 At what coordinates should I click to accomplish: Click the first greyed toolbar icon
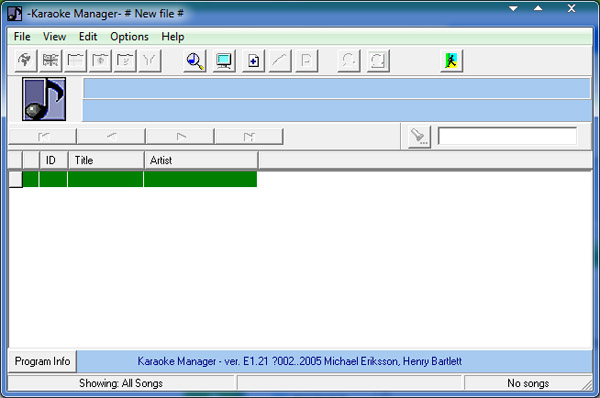click(26, 60)
